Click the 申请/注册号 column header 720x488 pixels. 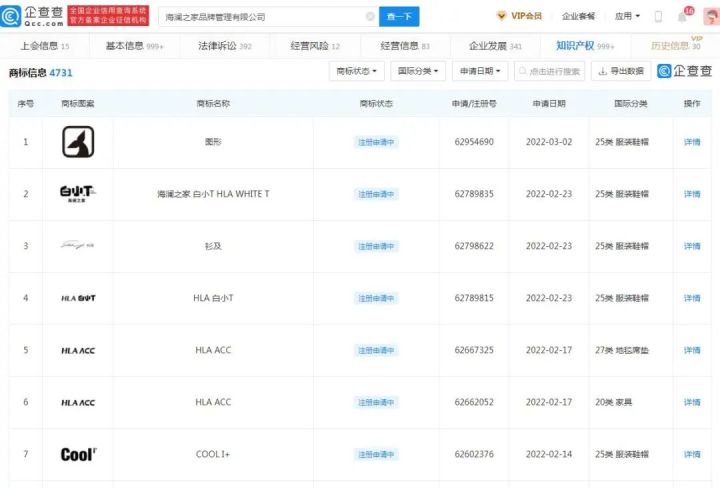[474, 104]
